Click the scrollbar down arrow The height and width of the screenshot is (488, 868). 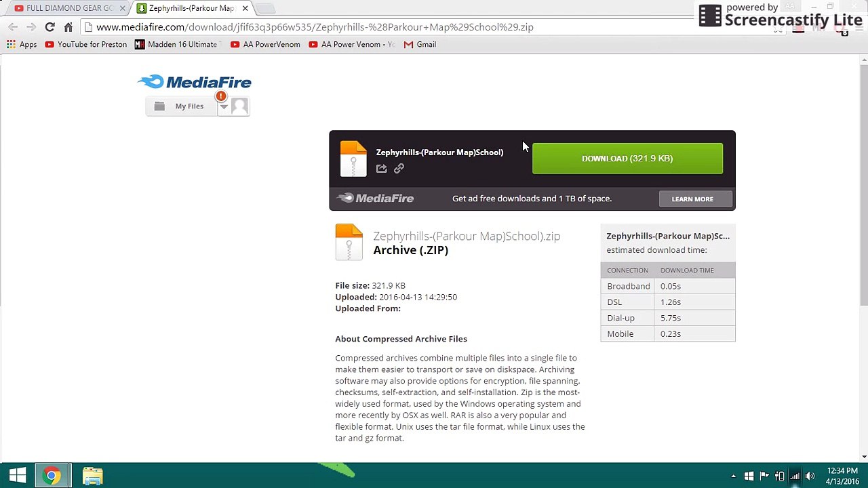click(863, 457)
